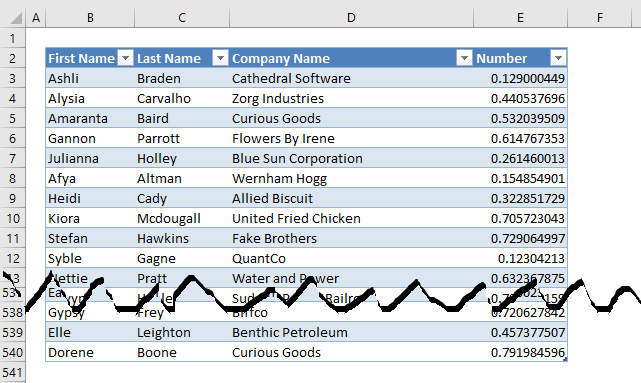Select column E header
Viewport: 641px width, 383px height.
tap(520, 18)
